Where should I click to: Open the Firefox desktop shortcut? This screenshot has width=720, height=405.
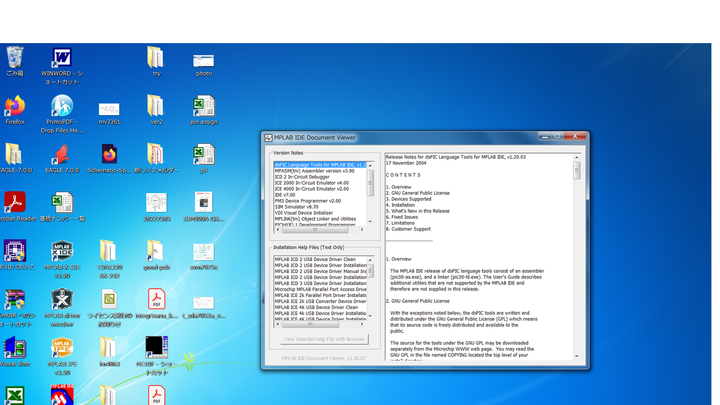14,106
